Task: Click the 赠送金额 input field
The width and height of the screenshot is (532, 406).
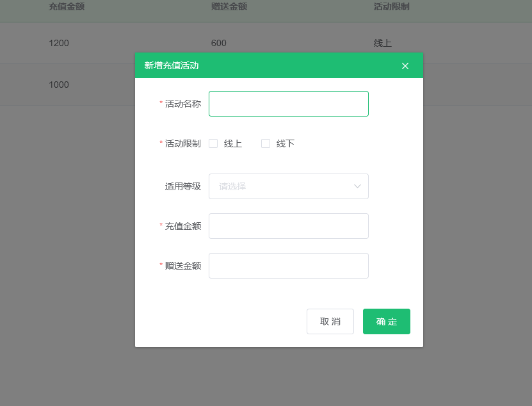Action: 288,265
